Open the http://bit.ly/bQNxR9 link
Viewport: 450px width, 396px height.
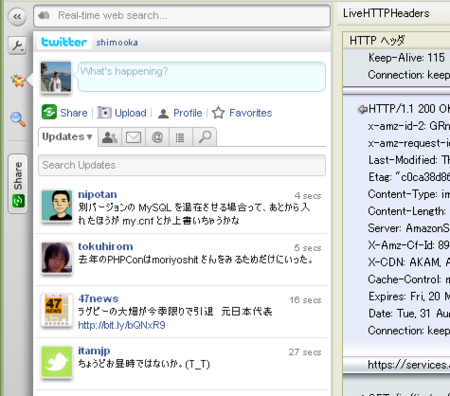tap(122, 325)
